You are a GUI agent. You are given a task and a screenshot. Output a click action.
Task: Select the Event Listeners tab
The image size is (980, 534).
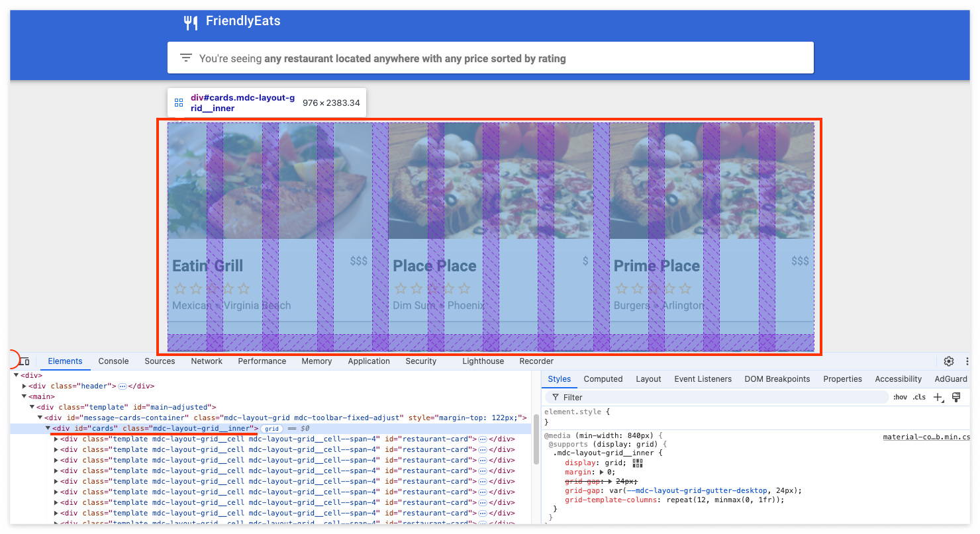pyautogui.click(x=703, y=379)
